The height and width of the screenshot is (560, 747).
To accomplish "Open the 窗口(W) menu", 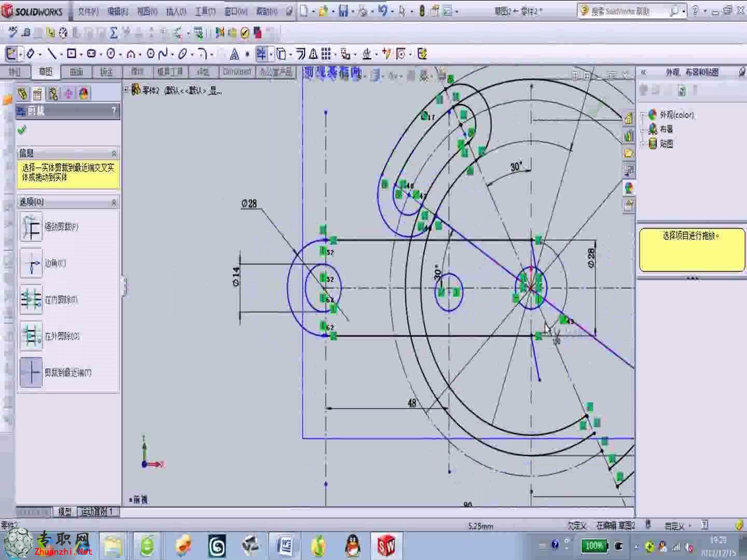I will (x=236, y=11).
